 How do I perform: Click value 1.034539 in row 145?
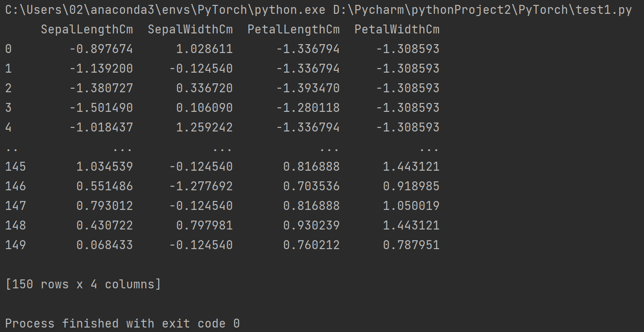105,167
